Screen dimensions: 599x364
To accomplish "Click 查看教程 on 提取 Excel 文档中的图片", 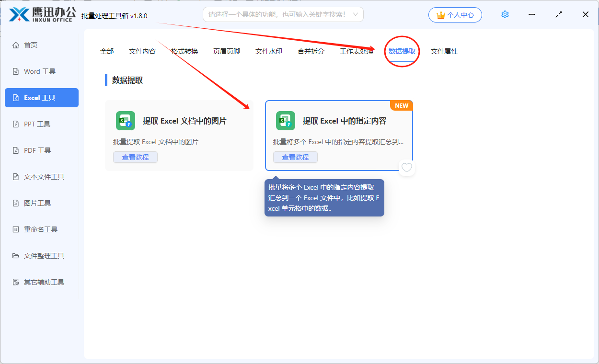I will pos(135,157).
